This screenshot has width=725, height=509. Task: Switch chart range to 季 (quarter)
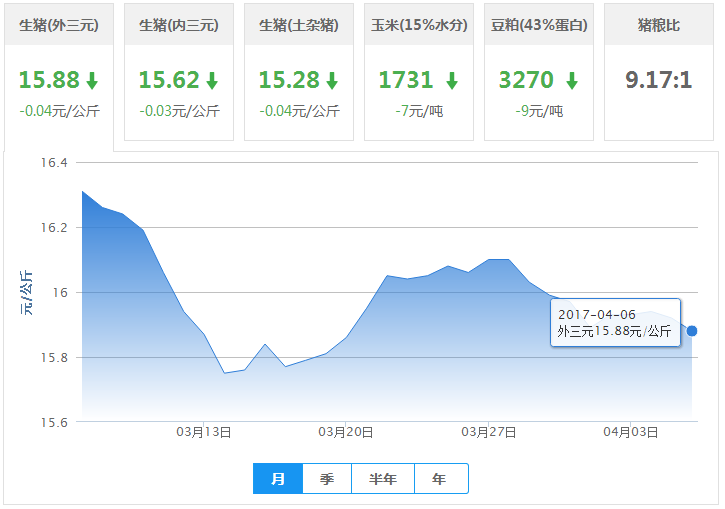[x=327, y=479]
